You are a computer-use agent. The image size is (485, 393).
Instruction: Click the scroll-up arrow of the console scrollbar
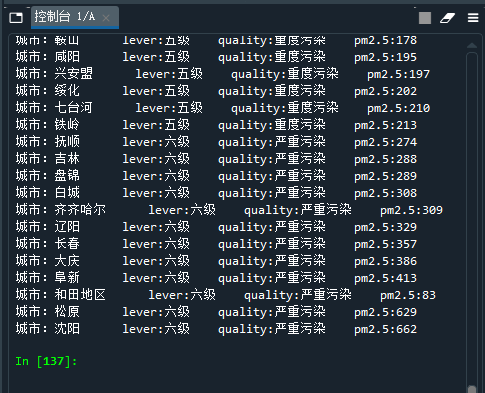click(x=472, y=46)
